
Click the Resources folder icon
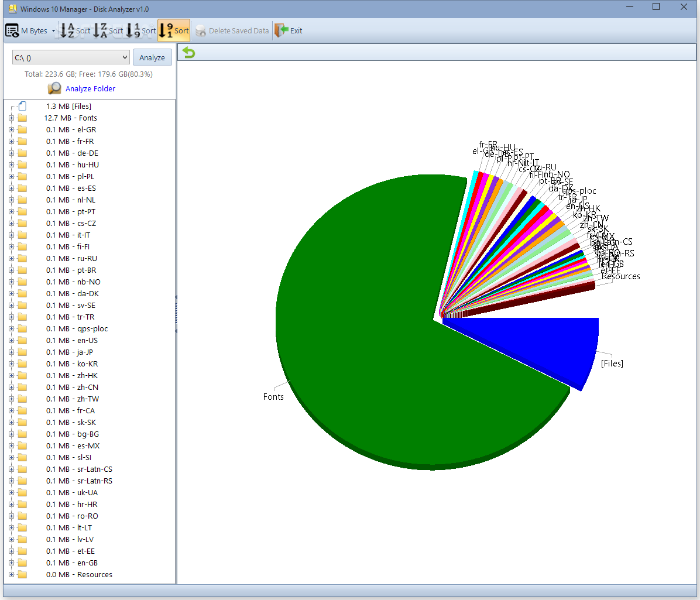22,575
